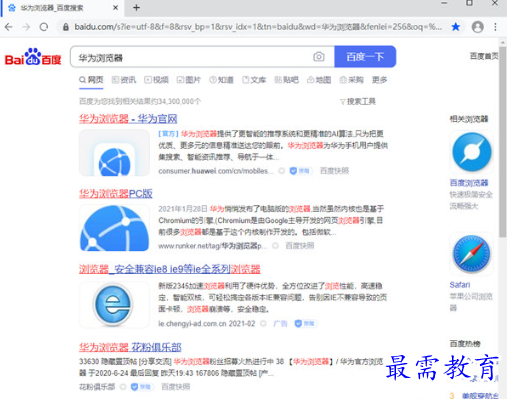Open the Safari sidebar link

(460, 285)
